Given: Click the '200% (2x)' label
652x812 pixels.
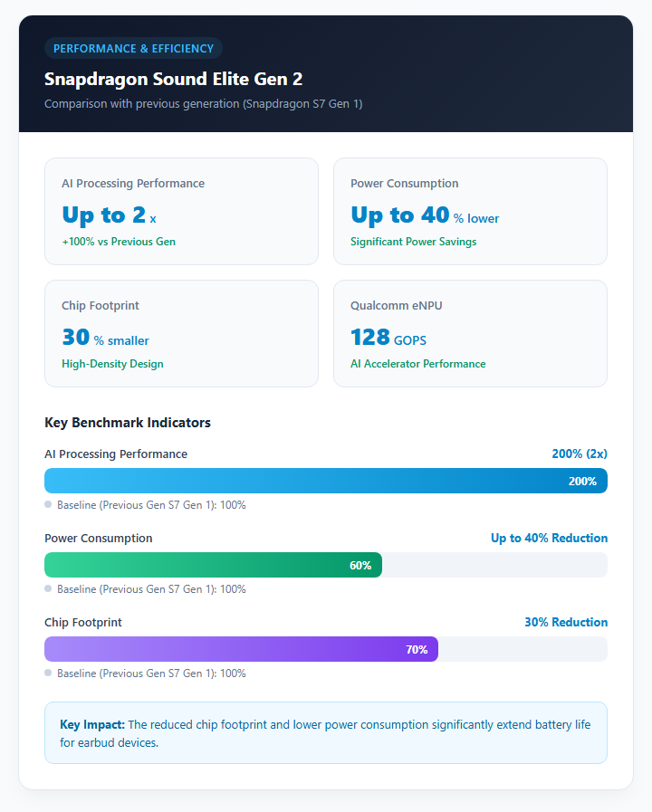Looking at the screenshot, I should point(580,454).
